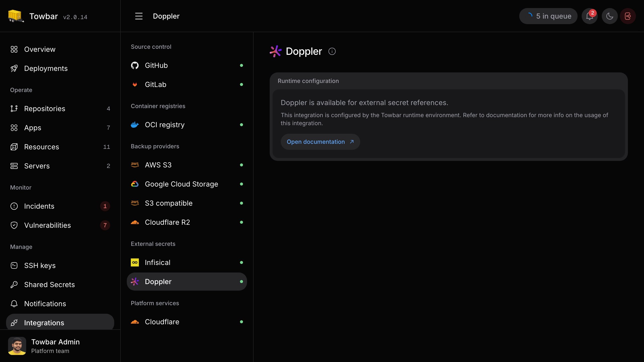Click the red logout icon

coord(628,16)
